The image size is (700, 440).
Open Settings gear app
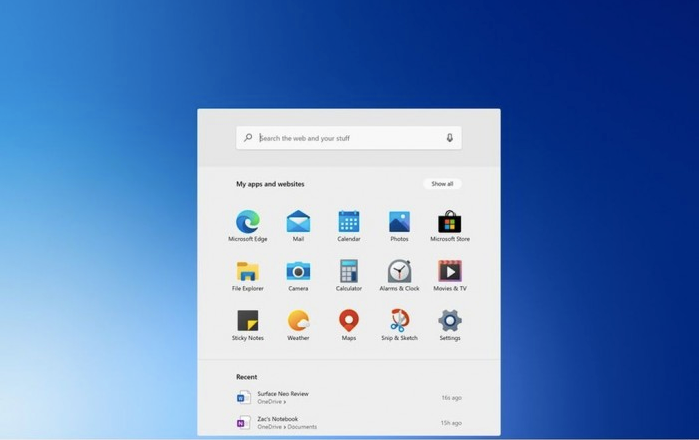(x=450, y=325)
